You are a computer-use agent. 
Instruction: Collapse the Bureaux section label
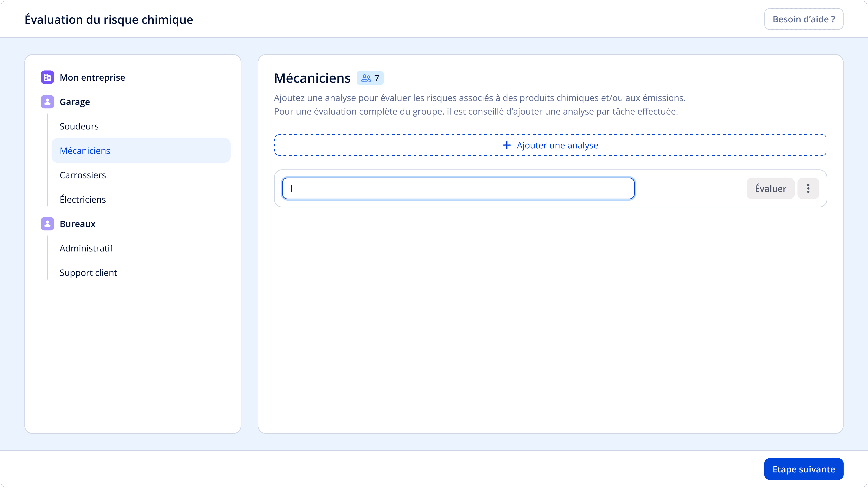click(78, 224)
